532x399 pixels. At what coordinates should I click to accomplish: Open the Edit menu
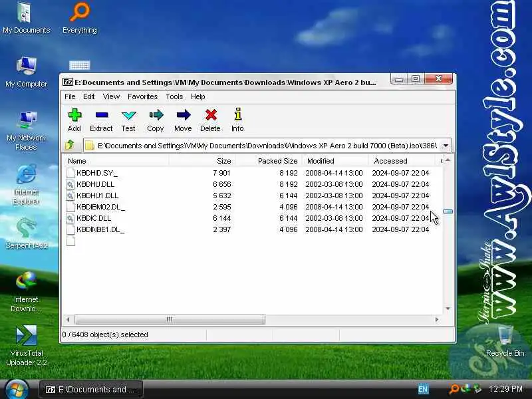click(x=89, y=96)
